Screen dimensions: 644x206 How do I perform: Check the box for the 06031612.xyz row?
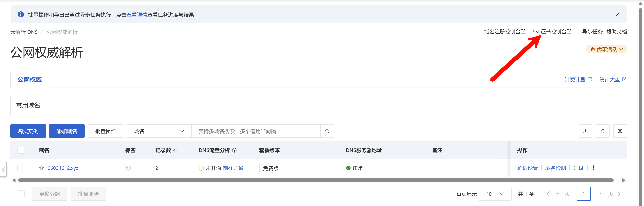point(21,168)
